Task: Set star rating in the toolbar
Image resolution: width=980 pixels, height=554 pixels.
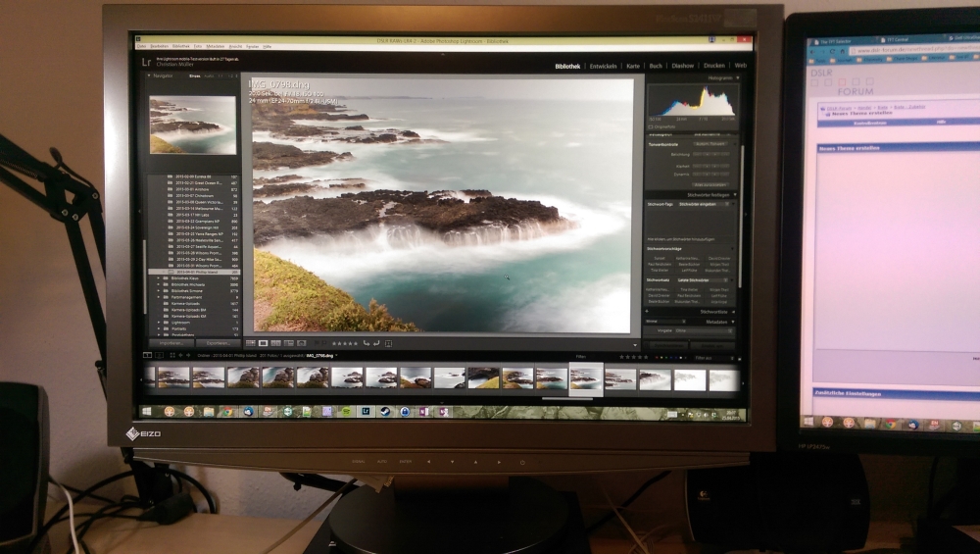Action: (x=344, y=343)
